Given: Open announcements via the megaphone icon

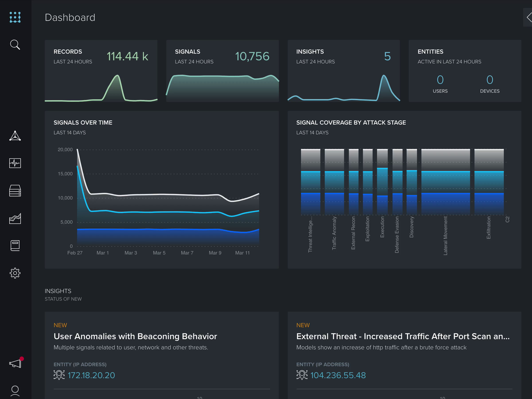Looking at the screenshot, I should [15, 363].
